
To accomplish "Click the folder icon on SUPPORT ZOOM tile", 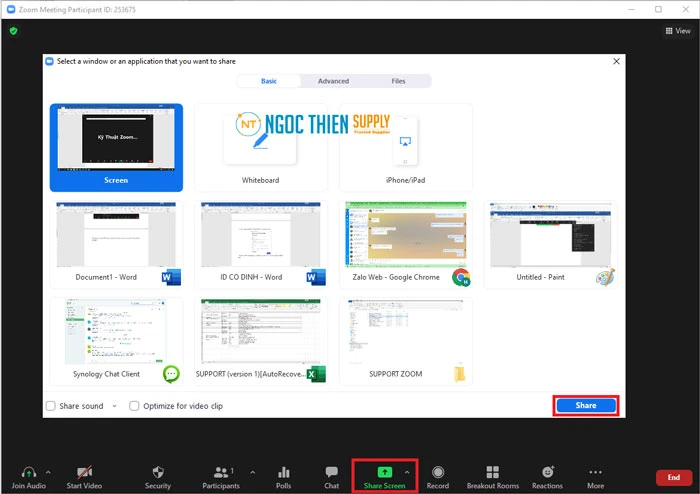I will (x=460, y=374).
